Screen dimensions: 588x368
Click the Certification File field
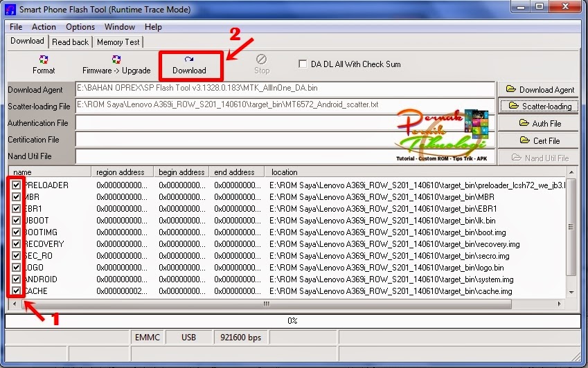click(285, 140)
